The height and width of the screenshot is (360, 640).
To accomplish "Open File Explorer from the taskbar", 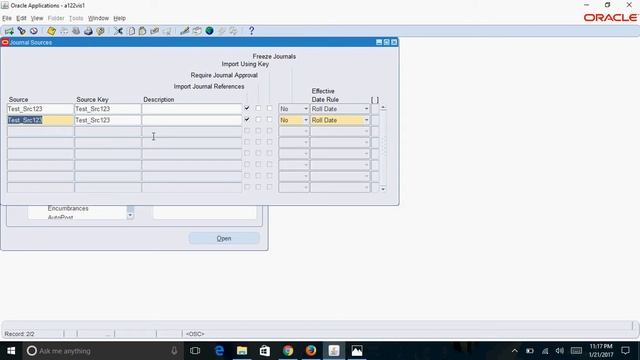I will point(242,351).
